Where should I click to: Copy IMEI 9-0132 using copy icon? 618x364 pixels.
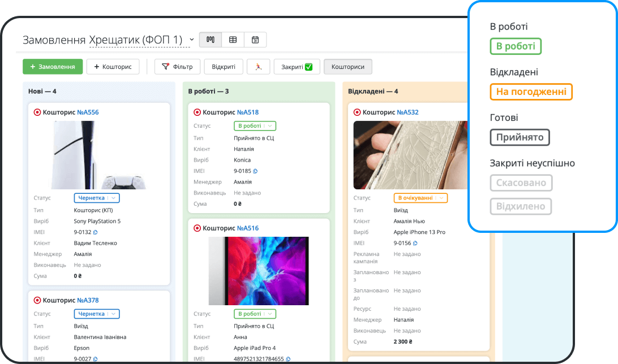coord(96,232)
